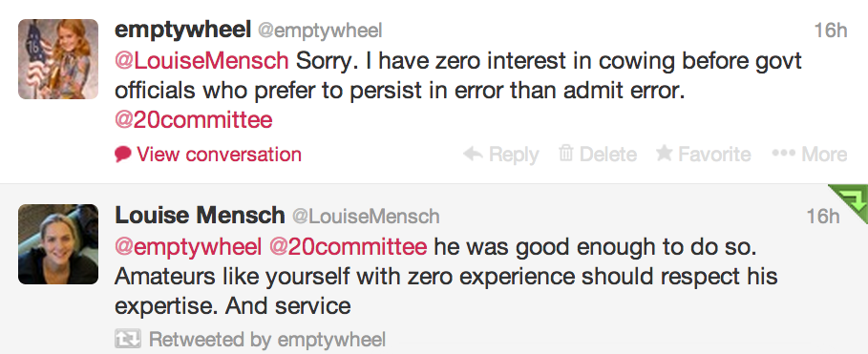Image resolution: width=868 pixels, height=354 pixels.
Task: Click the Delete trash can icon
Action: [565, 154]
